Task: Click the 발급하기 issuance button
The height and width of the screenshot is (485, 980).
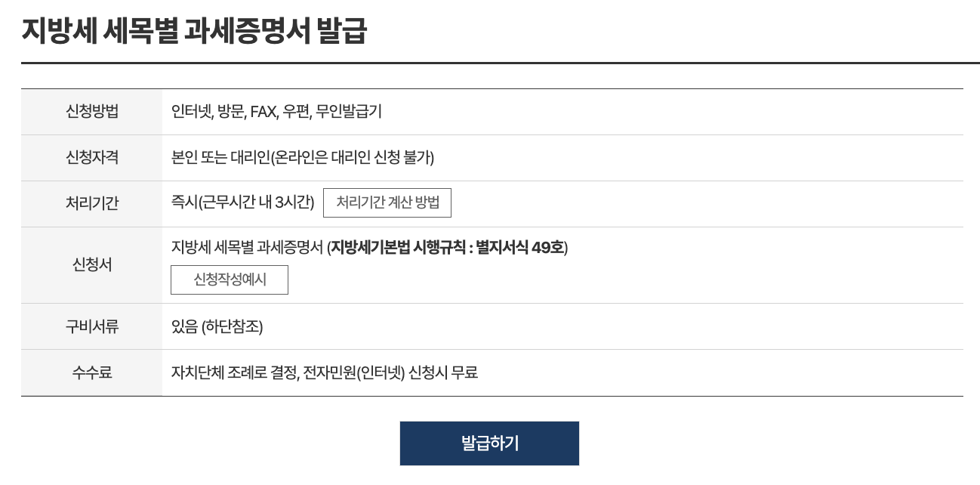Action: [488, 443]
